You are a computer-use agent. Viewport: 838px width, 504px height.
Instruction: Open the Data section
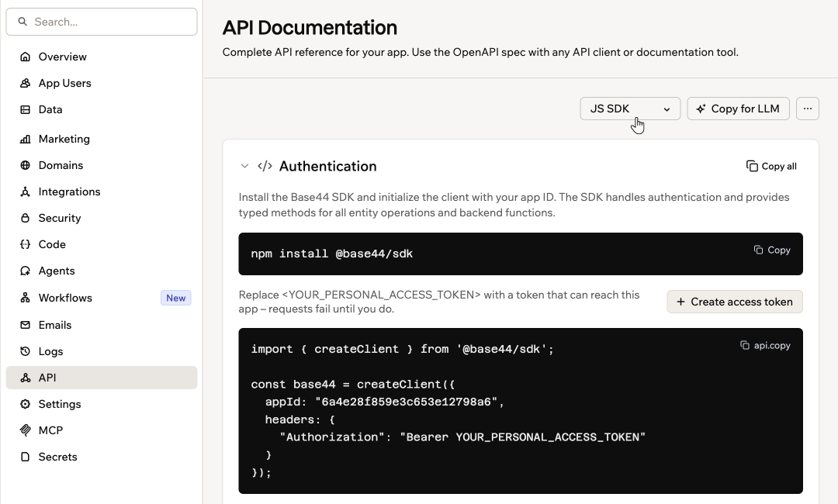[x=102, y=109]
